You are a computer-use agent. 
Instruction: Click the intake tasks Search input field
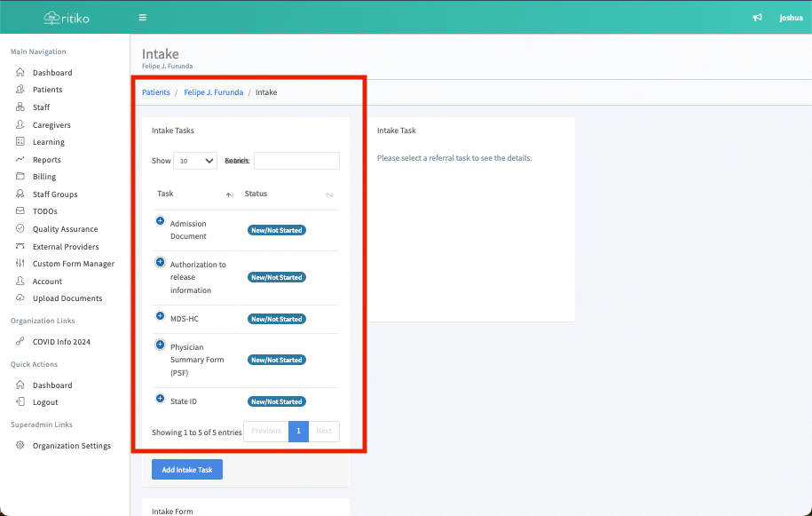point(296,161)
